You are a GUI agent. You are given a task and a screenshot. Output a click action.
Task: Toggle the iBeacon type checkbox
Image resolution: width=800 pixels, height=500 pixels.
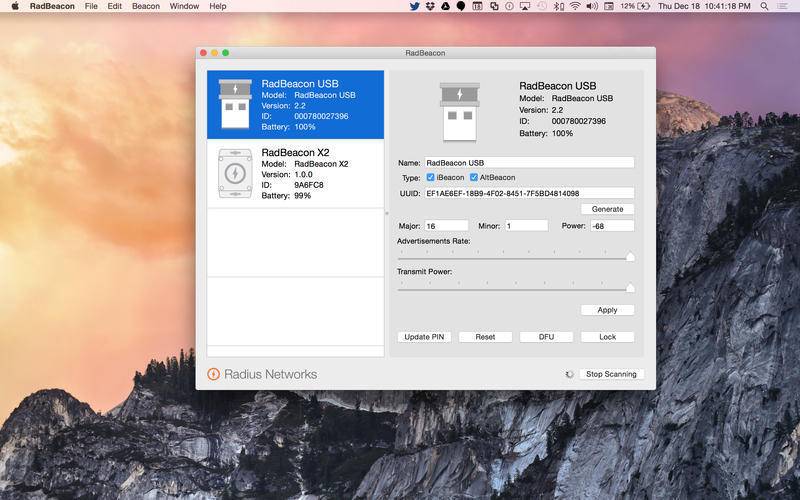click(430, 177)
